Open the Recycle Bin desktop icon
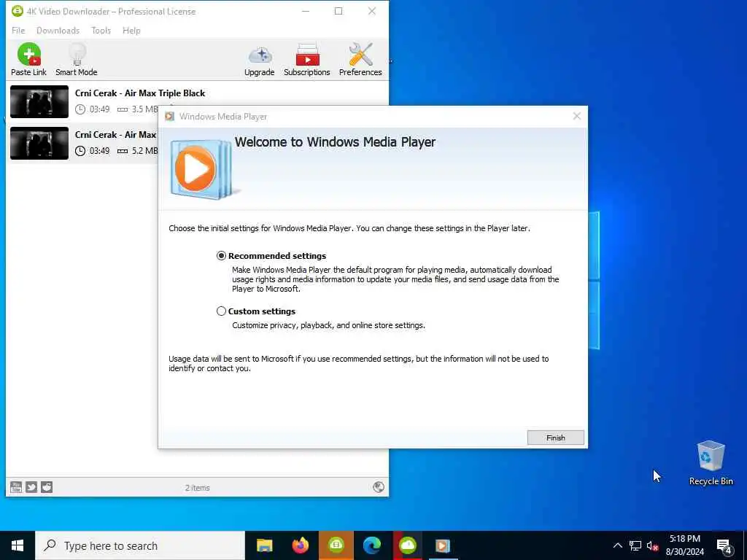 pyautogui.click(x=711, y=463)
